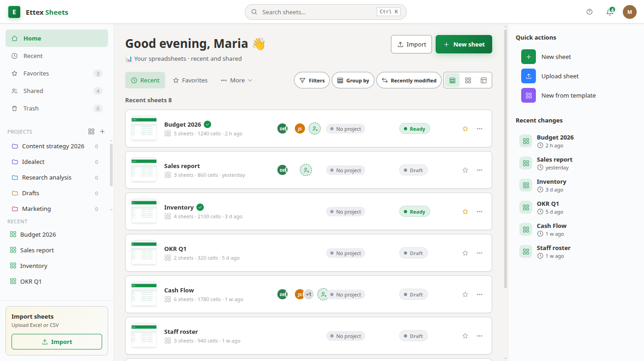
Task: Click Import in the Import sheets card
Action: click(57, 342)
